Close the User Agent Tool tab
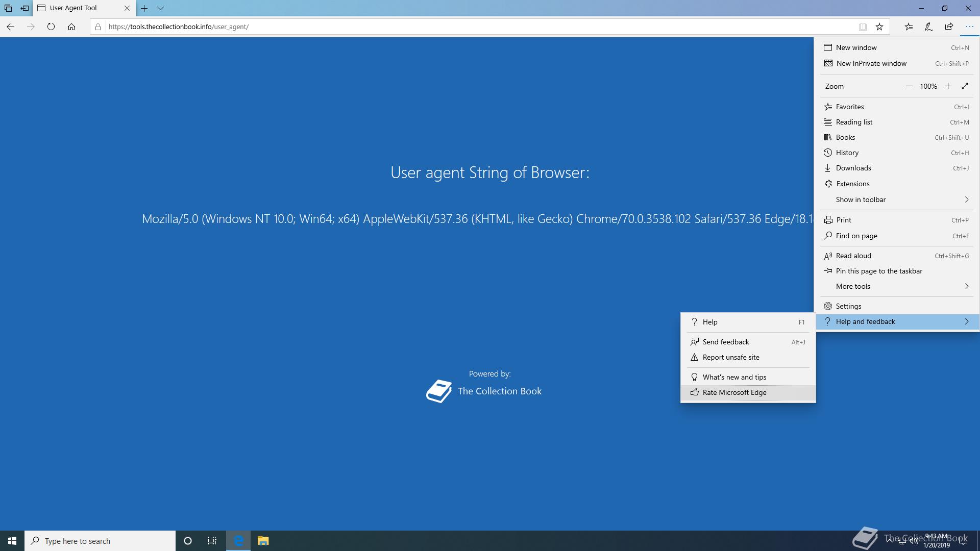980x551 pixels. tap(127, 8)
